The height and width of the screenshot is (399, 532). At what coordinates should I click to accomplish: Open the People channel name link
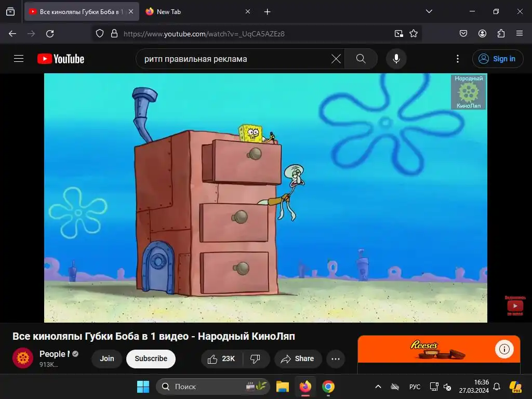tap(54, 354)
